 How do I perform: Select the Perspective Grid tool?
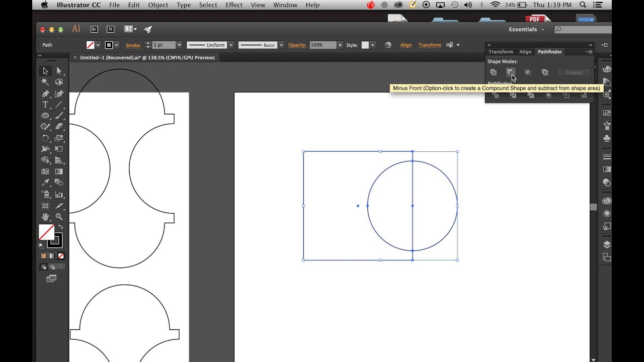pyautogui.click(x=59, y=160)
